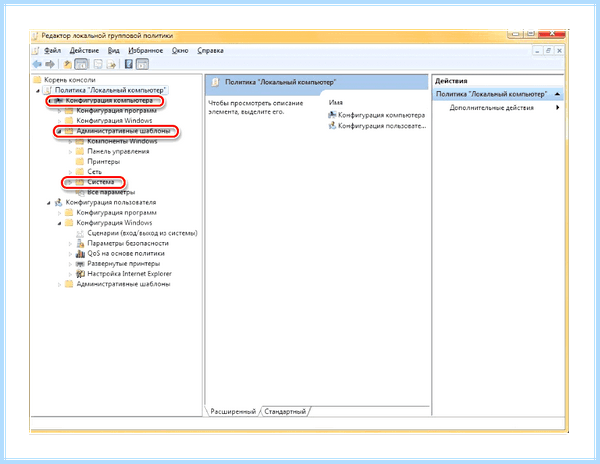
Task: Collapse the Действия section with up arrow
Action: 557,94
